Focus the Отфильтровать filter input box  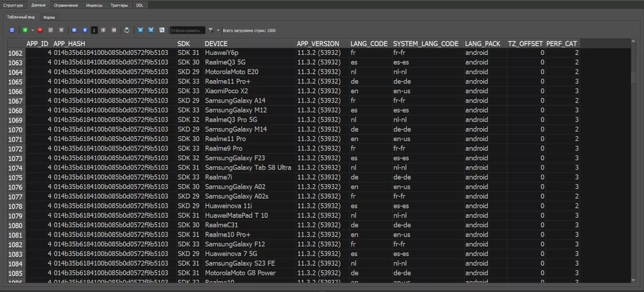pyautogui.click(x=187, y=30)
